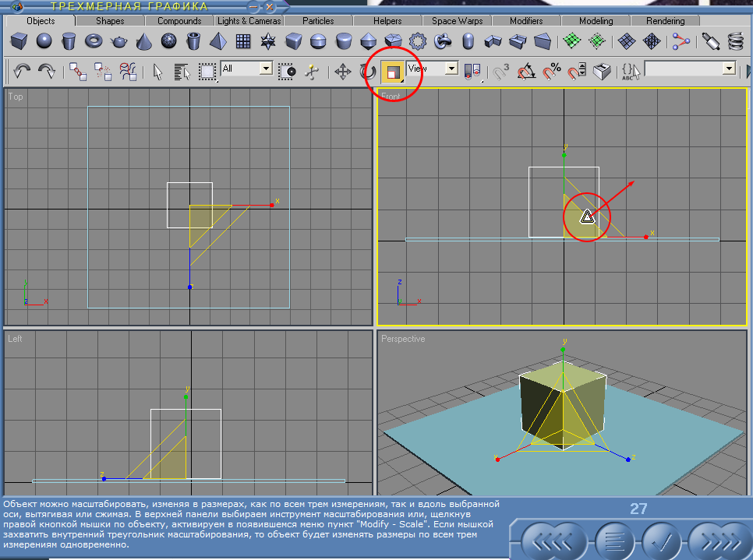Select the Torus Knot tool
The image size is (753, 560).
click(443, 41)
